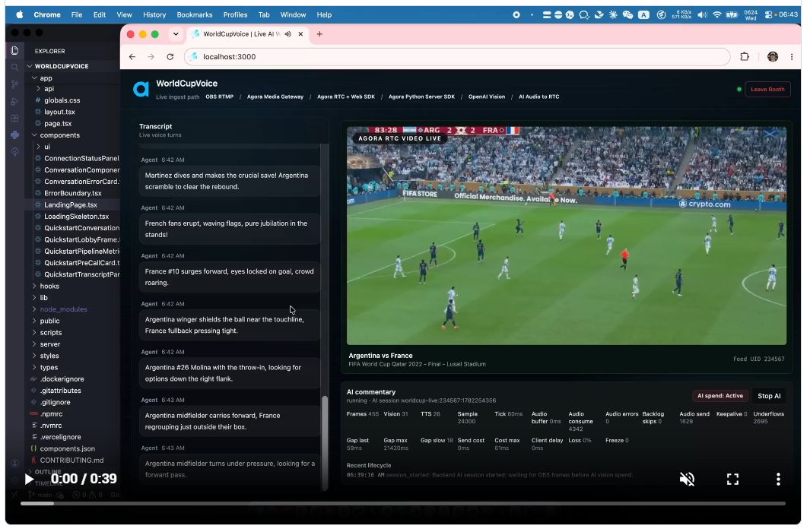This screenshot has height=532, width=810.
Task: Open a new Chrome tab
Action: coord(319,34)
